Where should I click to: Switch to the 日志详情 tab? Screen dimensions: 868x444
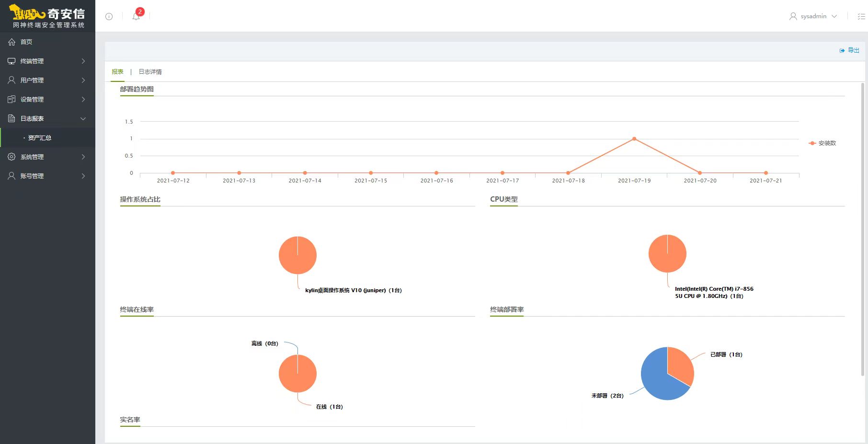tap(150, 72)
